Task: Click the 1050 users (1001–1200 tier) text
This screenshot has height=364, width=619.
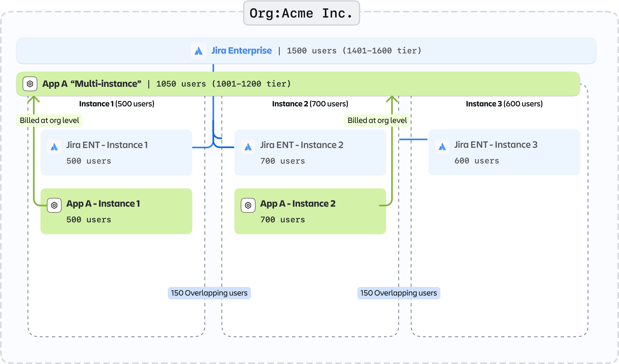Action: [223, 84]
